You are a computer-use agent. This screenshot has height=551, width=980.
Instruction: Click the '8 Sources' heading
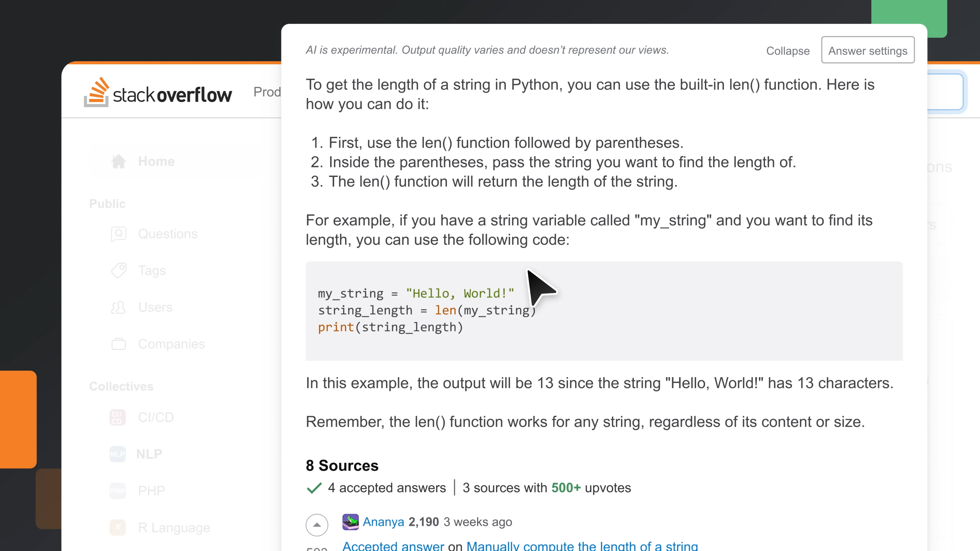tap(342, 466)
